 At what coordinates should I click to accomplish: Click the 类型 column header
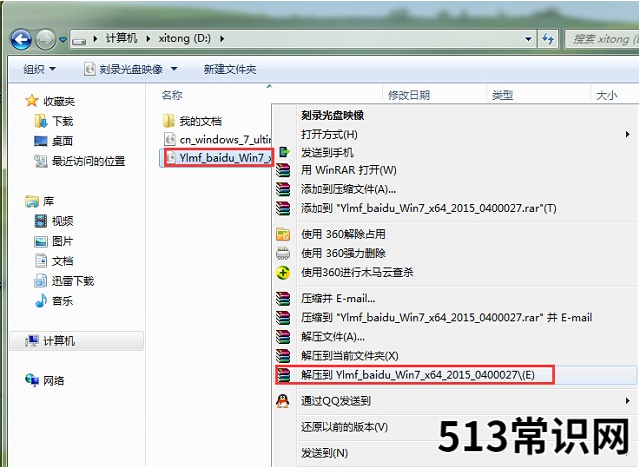[502, 95]
